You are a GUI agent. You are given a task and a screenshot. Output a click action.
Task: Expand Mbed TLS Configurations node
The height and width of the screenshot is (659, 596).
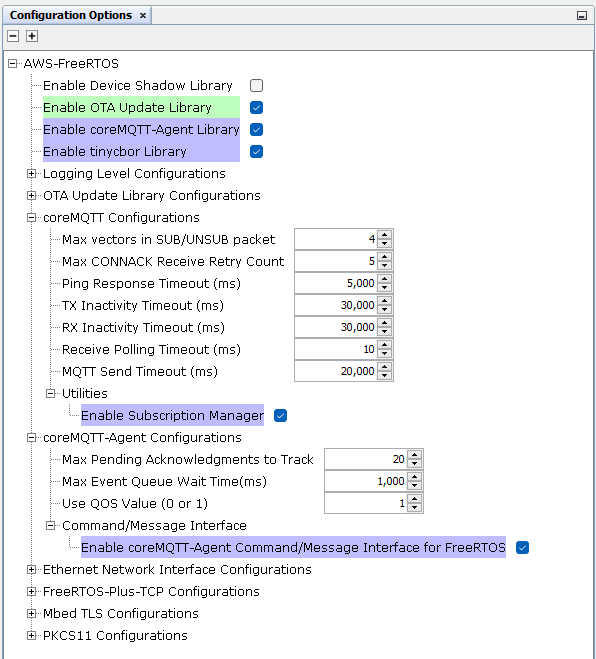click(31, 614)
